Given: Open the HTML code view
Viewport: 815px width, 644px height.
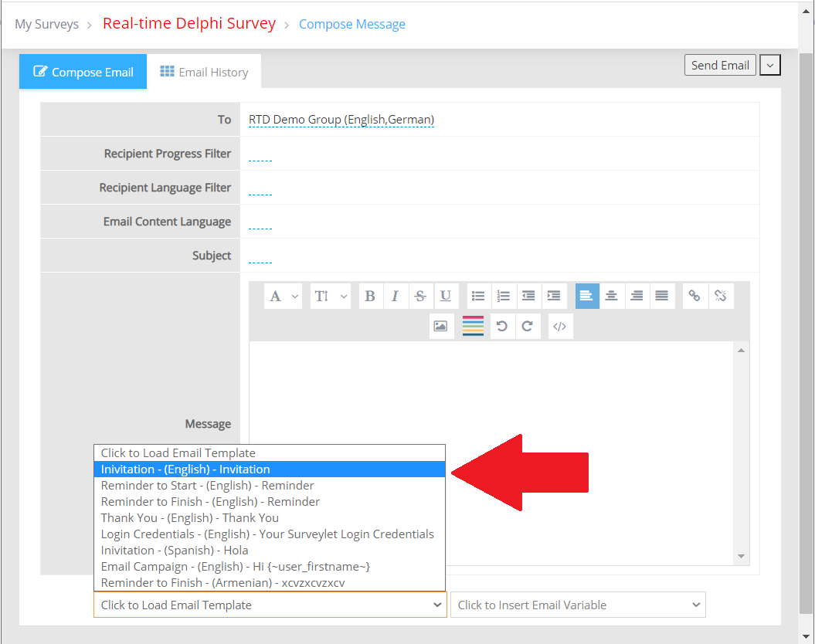Looking at the screenshot, I should (560, 326).
